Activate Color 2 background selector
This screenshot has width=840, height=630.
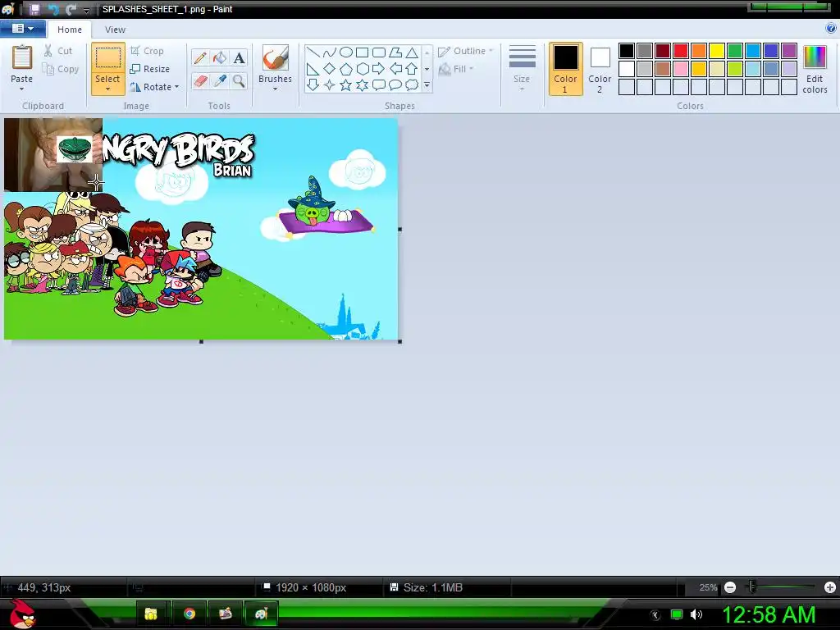(x=600, y=69)
